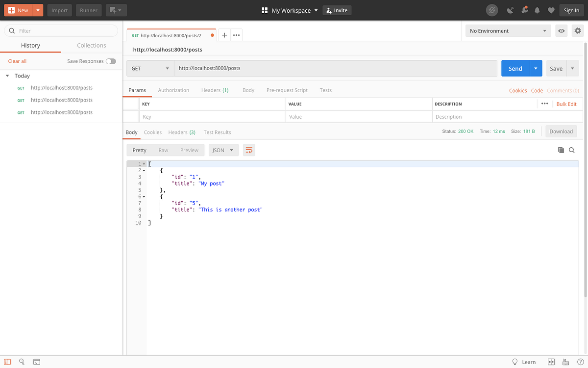Search the response body with magnifier icon
This screenshot has height=368, width=588.
[x=572, y=150]
